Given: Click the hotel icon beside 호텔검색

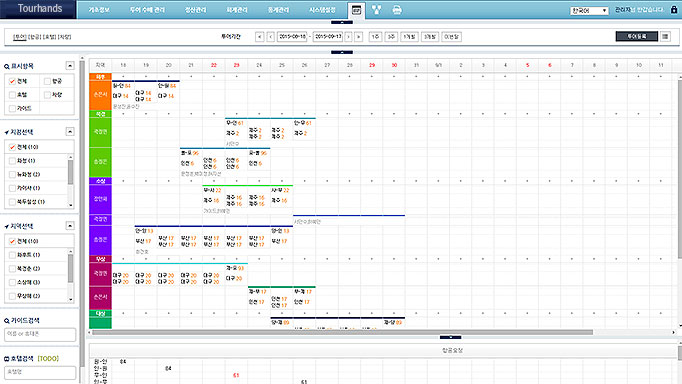Looking at the screenshot, I should point(7,359).
